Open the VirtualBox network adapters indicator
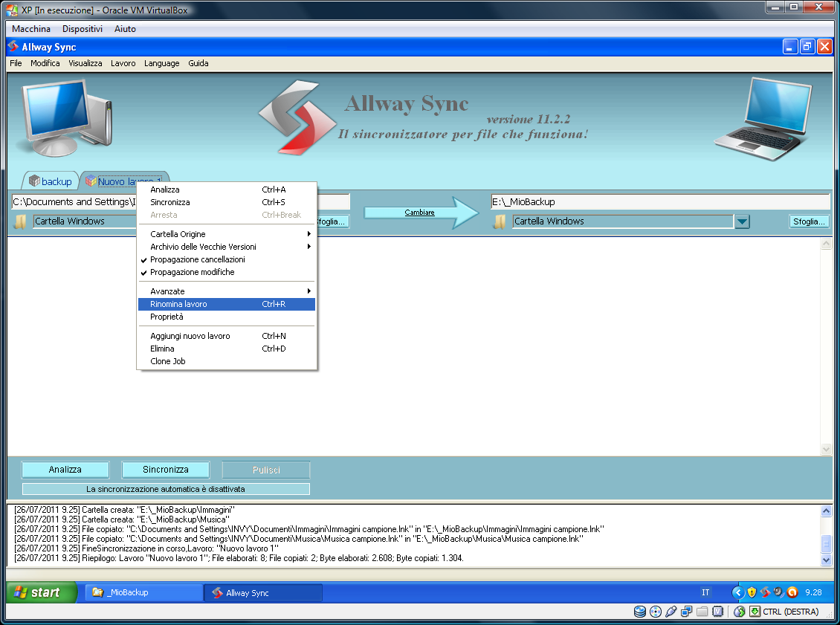840x625 pixels. [x=686, y=611]
